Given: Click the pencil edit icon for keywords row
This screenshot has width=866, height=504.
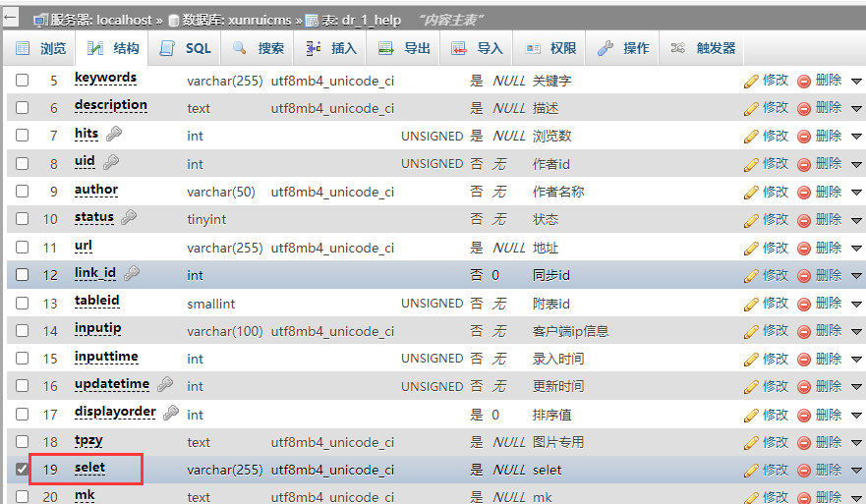Looking at the screenshot, I should coord(751,81).
